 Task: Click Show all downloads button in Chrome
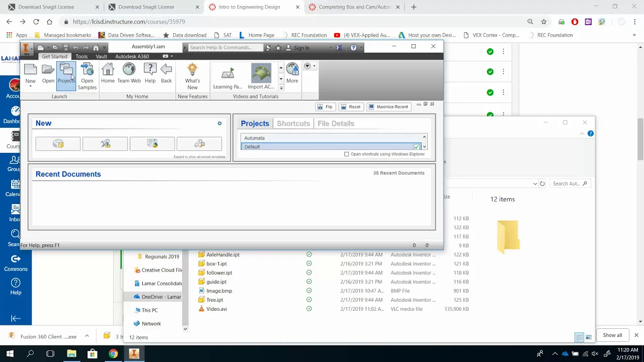[612, 335]
